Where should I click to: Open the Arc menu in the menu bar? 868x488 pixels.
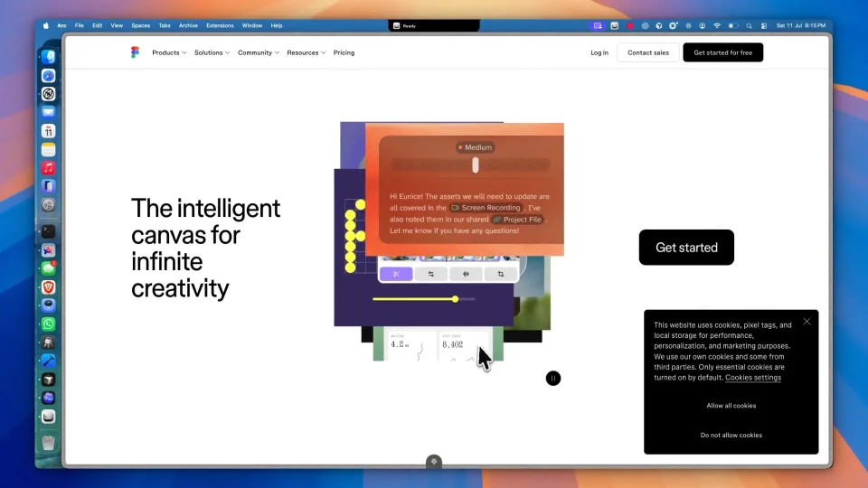[x=61, y=25]
